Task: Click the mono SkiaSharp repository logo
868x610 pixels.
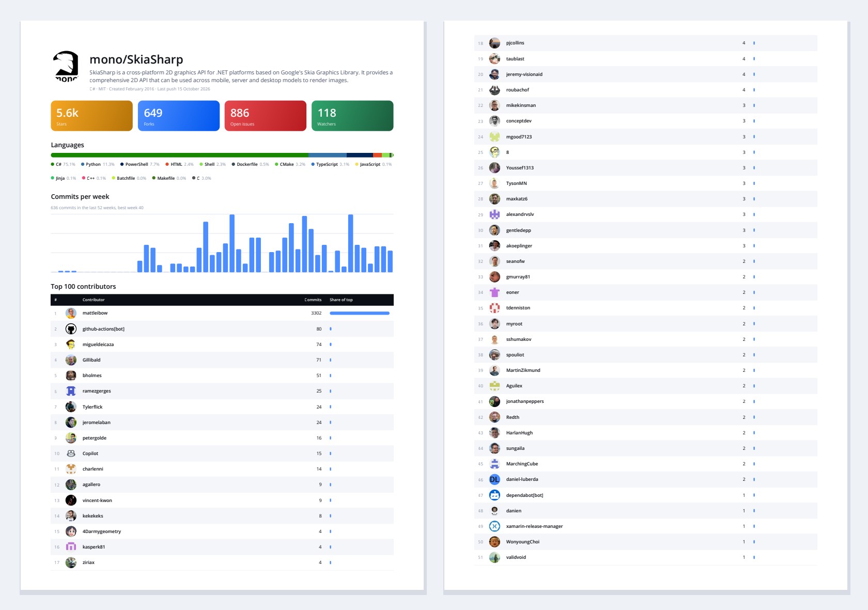Action: tap(66, 66)
